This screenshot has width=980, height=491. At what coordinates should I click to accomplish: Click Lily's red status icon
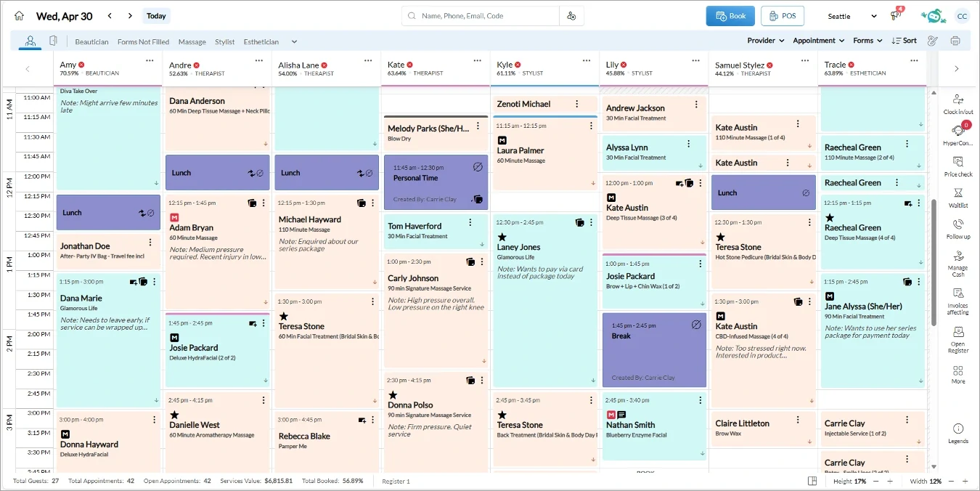pos(624,65)
